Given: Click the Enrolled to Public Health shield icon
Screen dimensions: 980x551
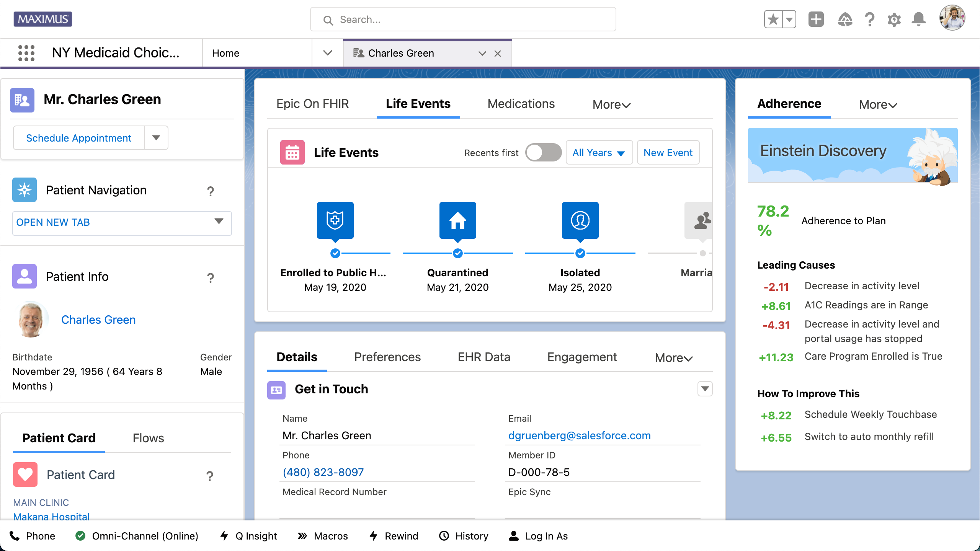Looking at the screenshot, I should (x=335, y=220).
